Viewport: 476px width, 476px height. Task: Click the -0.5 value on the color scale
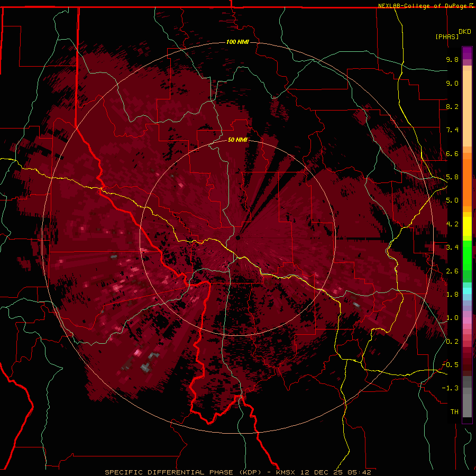450,365
